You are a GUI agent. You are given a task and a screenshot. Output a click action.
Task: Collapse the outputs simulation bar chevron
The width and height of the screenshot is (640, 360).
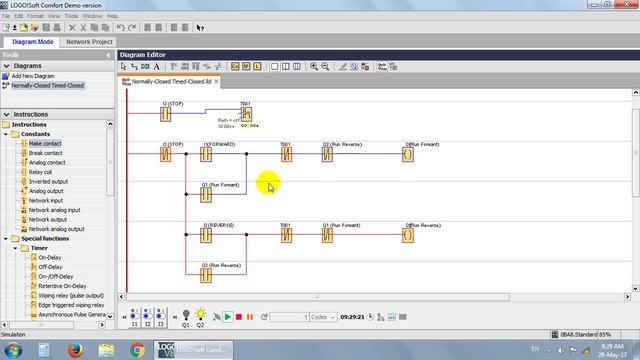[175, 317]
